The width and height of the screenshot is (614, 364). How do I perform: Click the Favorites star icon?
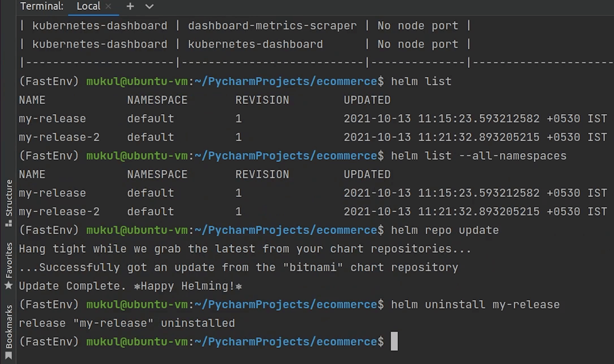8,286
